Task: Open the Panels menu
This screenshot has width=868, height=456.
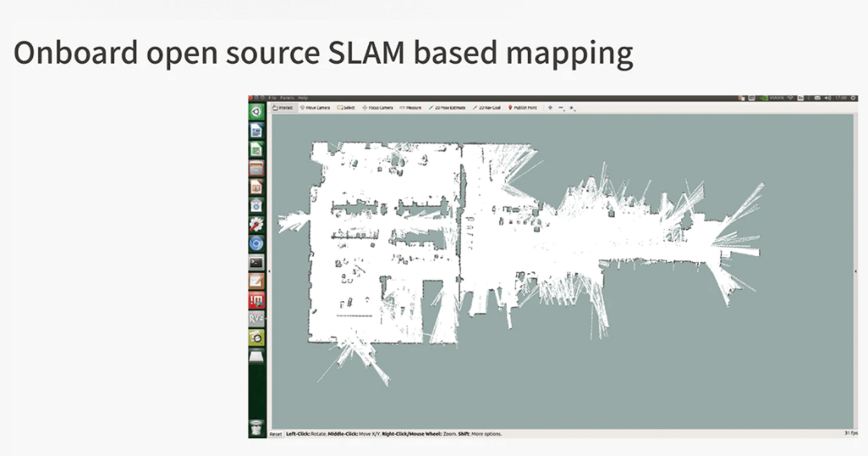Action: pyautogui.click(x=286, y=98)
